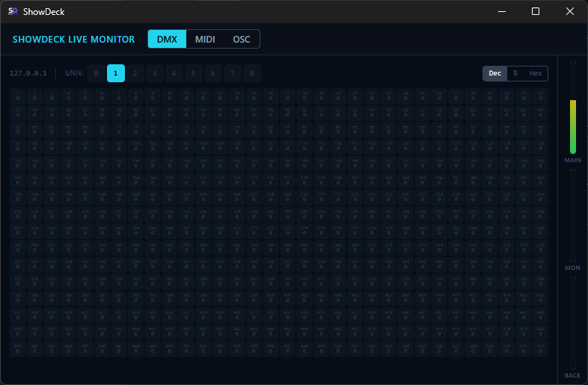Select DMX channel 128 cell

(x=540, y=147)
